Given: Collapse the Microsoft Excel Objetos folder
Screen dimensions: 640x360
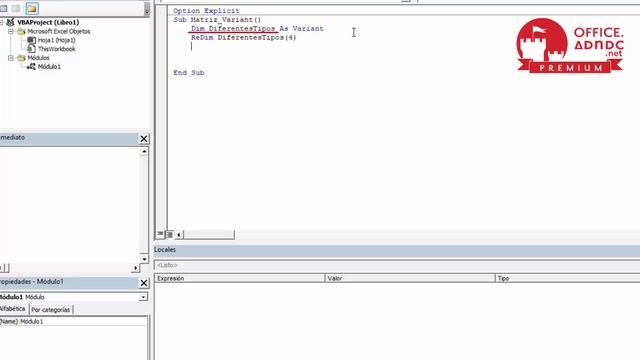Looking at the screenshot, I should 11,31.
